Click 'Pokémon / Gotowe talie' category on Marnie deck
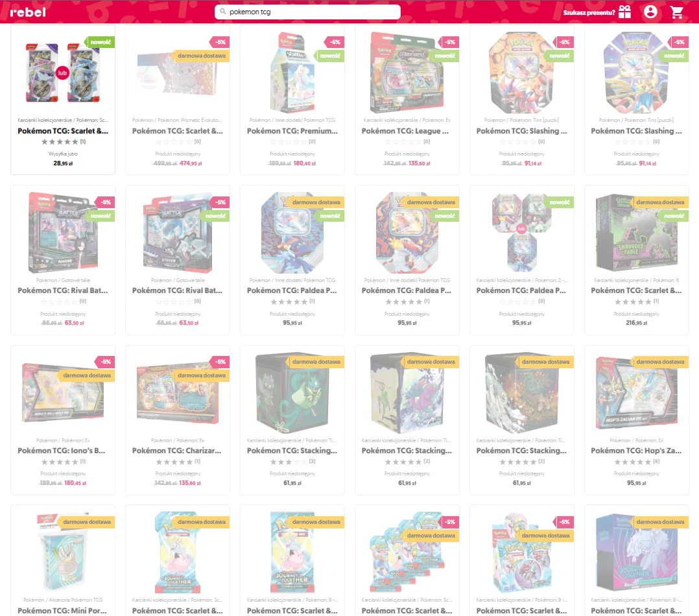 coord(63,280)
